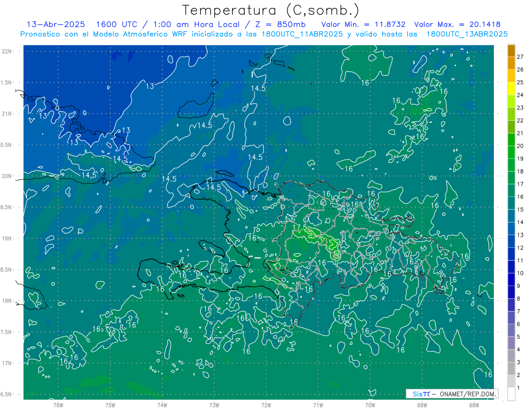Click the colorbar tick label "23"
This screenshot has width=532, height=411.
point(520,108)
